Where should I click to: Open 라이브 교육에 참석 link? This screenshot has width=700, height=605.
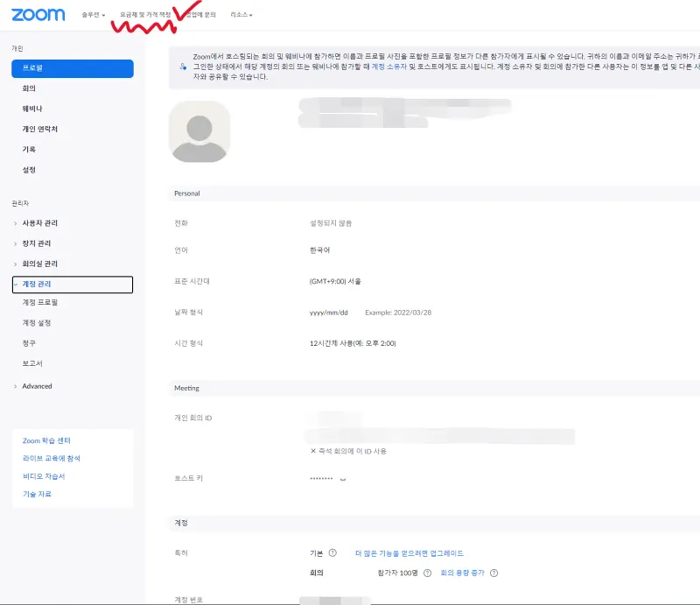coord(52,459)
